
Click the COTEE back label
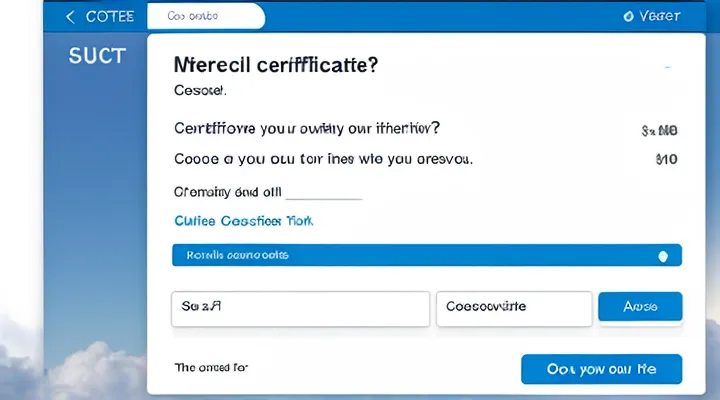pyautogui.click(x=108, y=17)
